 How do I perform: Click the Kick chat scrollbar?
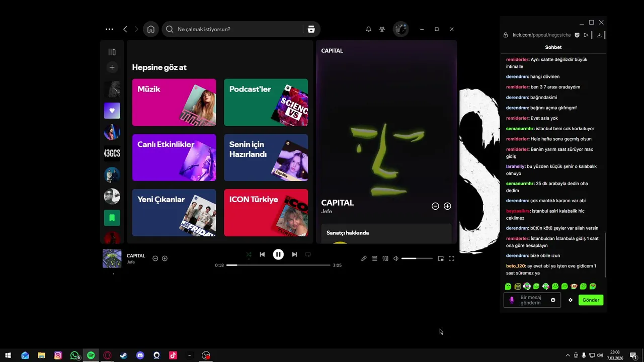tap(605, 255)
